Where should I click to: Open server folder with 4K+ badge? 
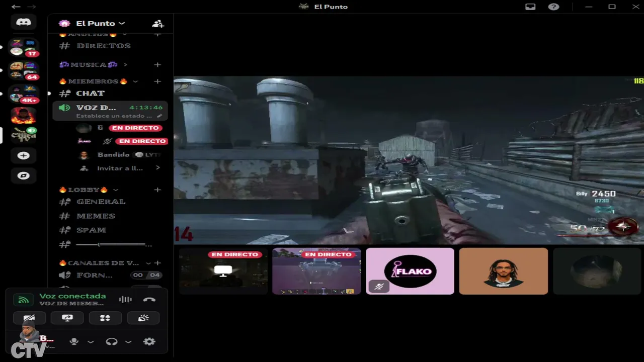point(24,94)
